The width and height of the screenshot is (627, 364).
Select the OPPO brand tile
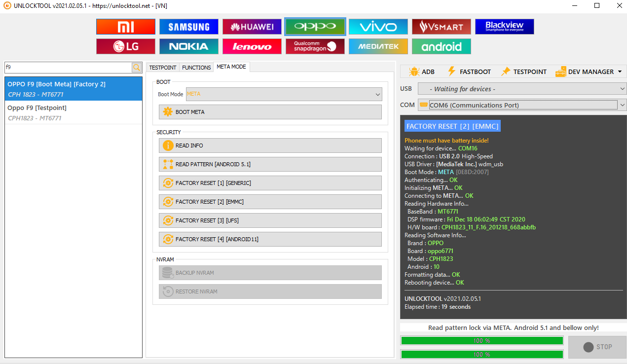tap(315, 27)
